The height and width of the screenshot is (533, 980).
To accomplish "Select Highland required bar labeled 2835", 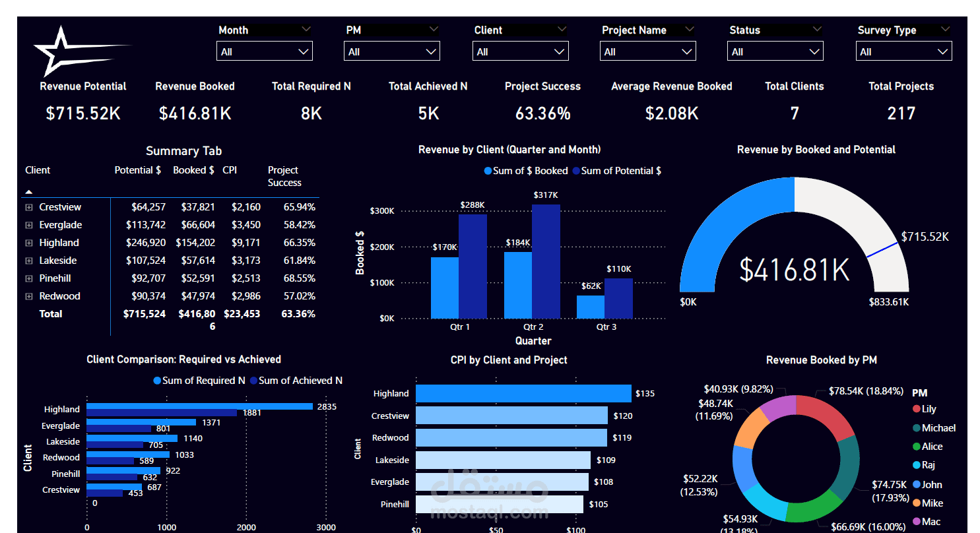I will tap(200, 406).
